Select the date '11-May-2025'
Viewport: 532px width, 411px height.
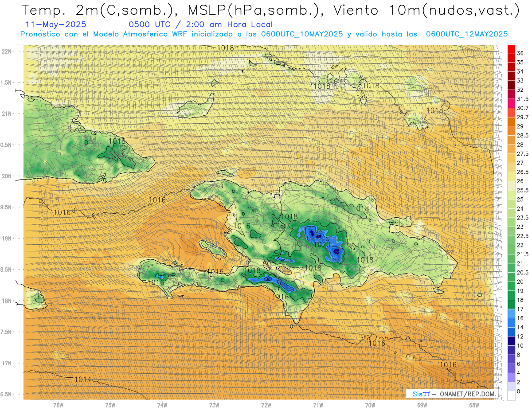56,24
